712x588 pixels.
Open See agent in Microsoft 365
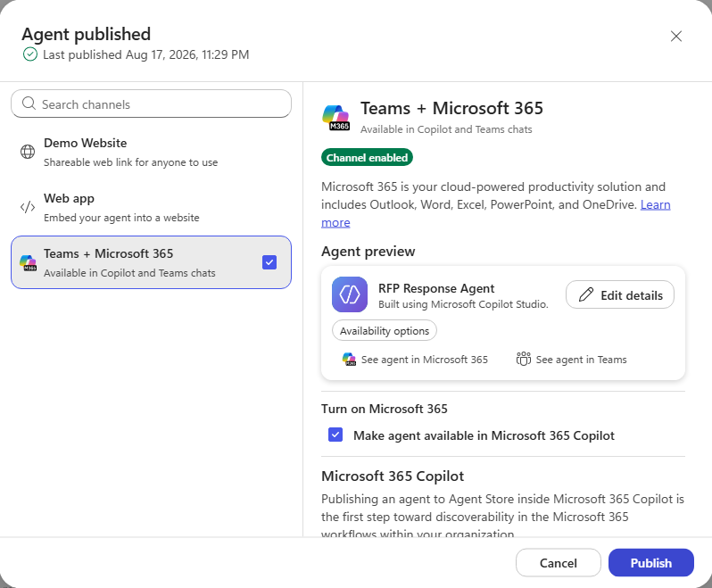click(x=415, y=360)
